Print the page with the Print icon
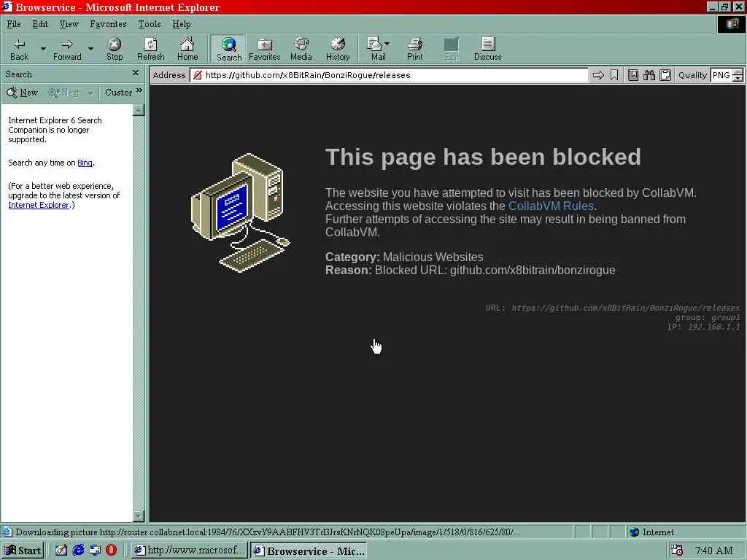747x560 pixels. coord(414,49)
